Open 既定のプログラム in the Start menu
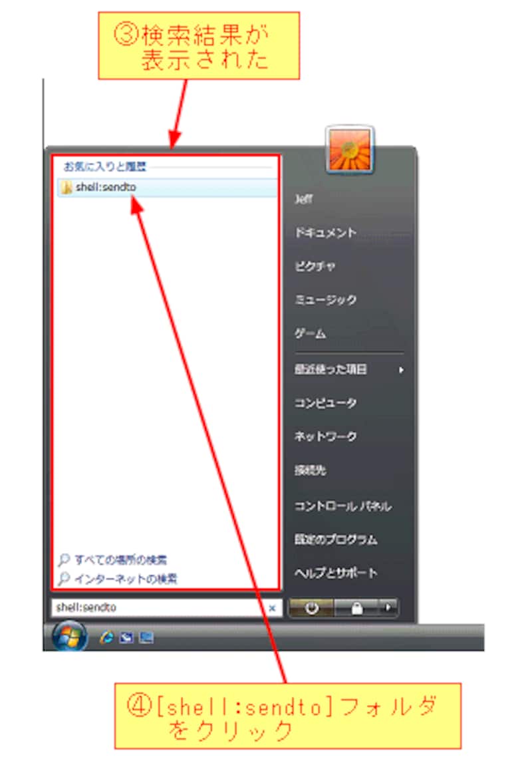This screenshot has height=761, width=532. [336, 539]
